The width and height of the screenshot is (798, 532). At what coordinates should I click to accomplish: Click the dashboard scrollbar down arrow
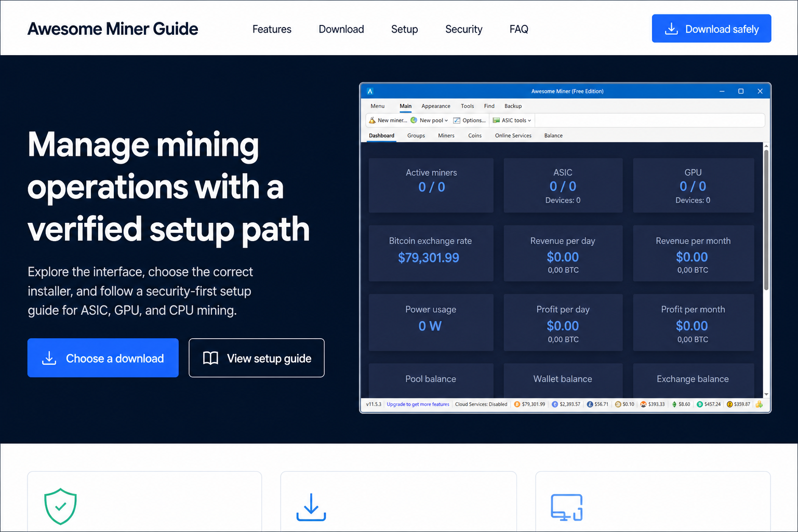(x=766, y=394)
